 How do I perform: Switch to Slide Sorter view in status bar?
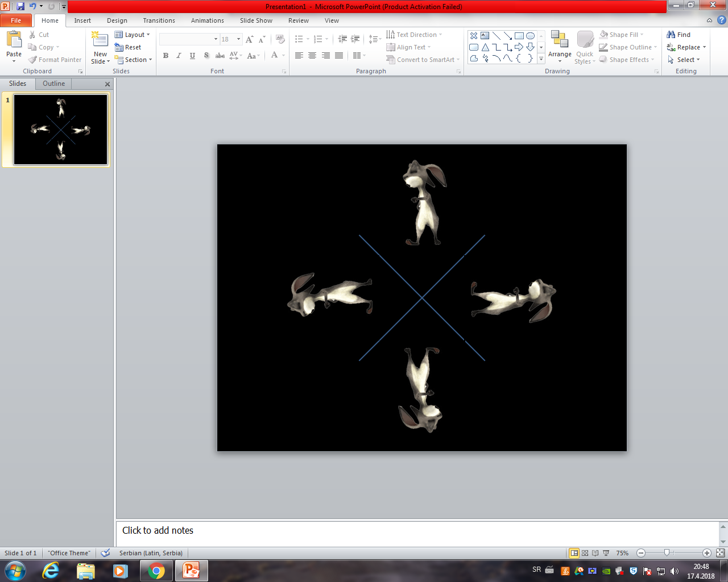coord(585,553)
